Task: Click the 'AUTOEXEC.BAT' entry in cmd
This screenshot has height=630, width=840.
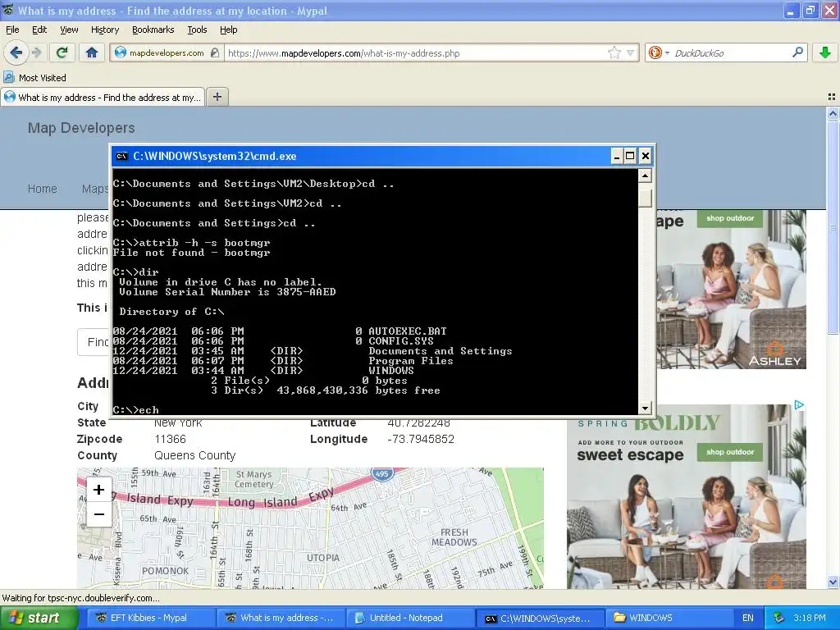Action: tap(408, 331)
